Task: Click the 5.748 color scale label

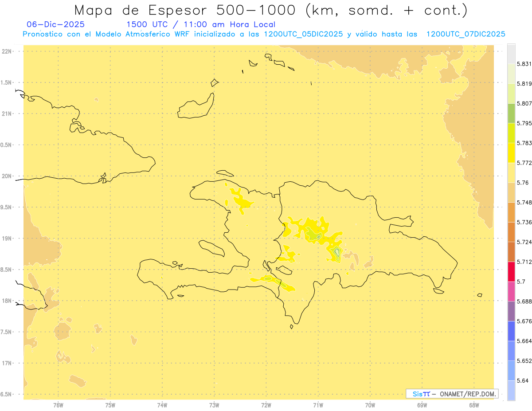Action: pos(524,203)
